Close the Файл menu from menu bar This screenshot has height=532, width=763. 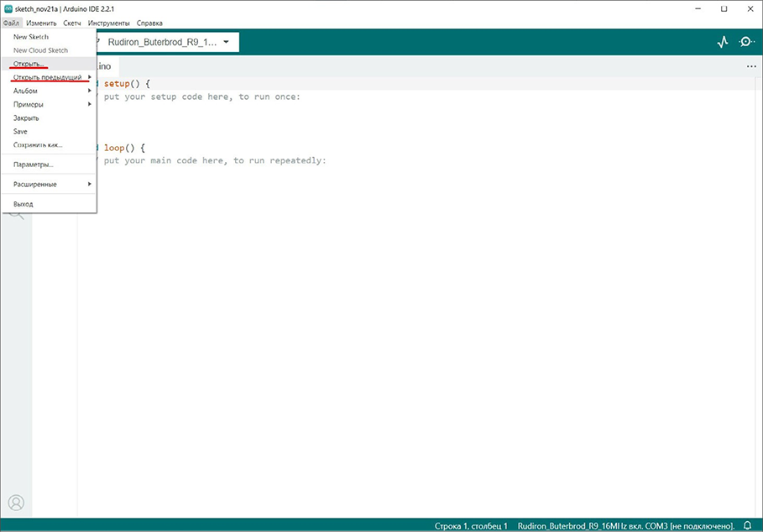(x=11, y=23)
